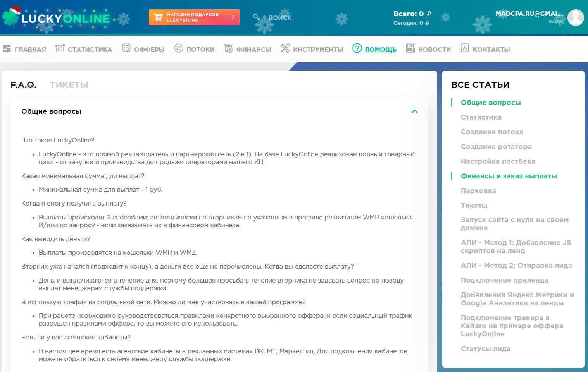Open the Создание потока article
Viewport: 588px width, 372px height.
[492, 132]
